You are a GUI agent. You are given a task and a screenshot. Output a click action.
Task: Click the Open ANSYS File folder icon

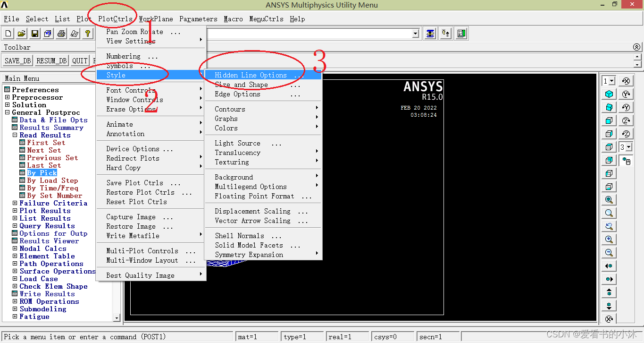coord(22,34)
